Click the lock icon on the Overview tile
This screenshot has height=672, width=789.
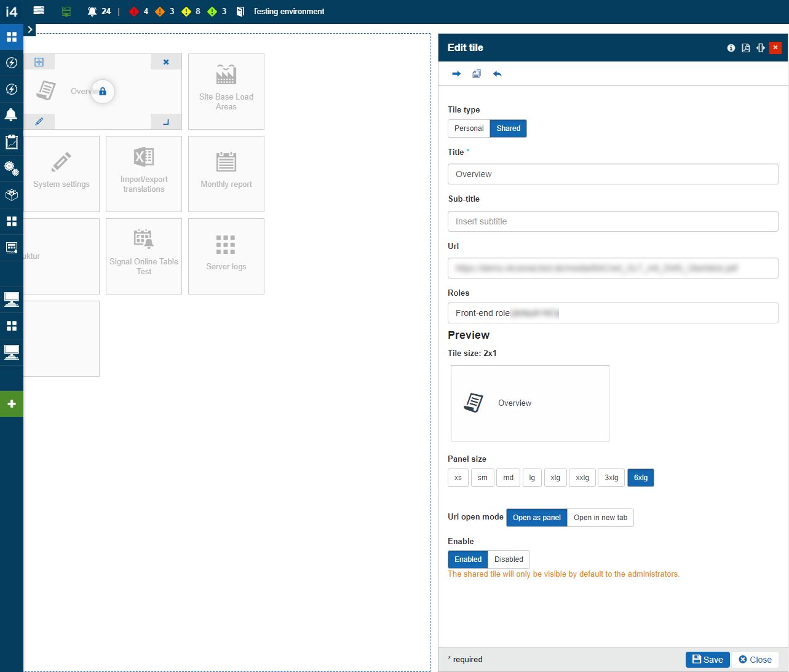coord(103,91)
